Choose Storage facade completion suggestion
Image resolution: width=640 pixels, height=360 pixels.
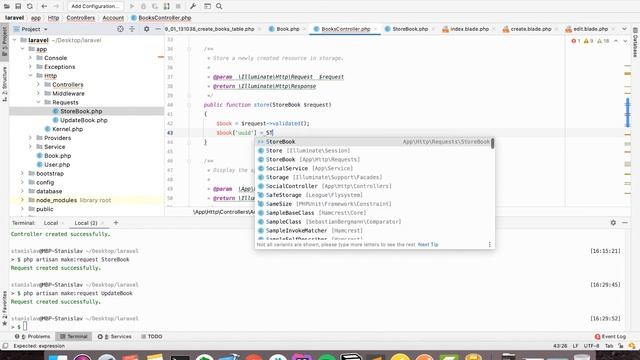tap(374, 177)
